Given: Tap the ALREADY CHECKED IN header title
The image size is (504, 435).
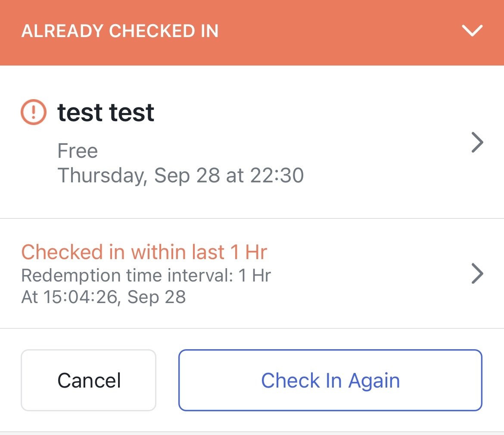Looking at the screenshot, I should click(120, 31).
